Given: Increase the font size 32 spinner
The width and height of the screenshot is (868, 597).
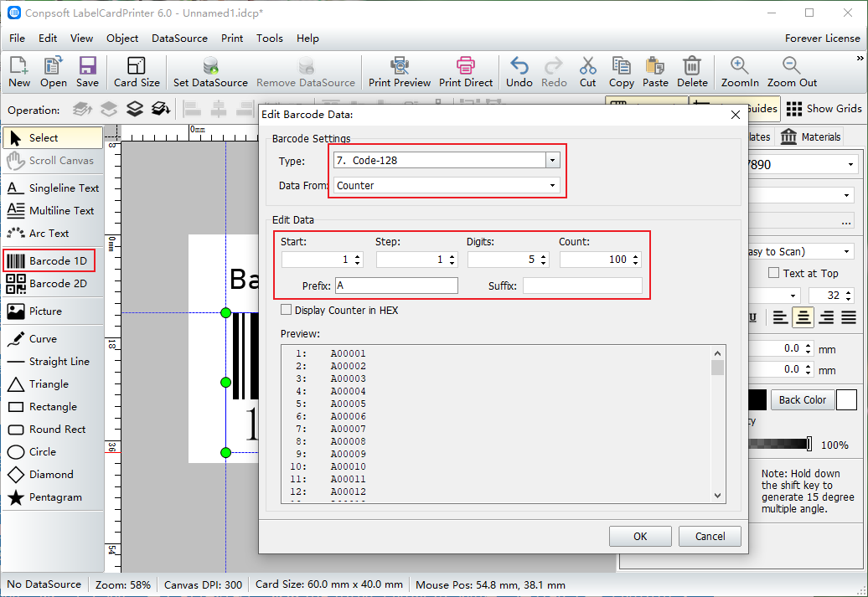Looking at the screenshot, I should (x=850, y=291).
